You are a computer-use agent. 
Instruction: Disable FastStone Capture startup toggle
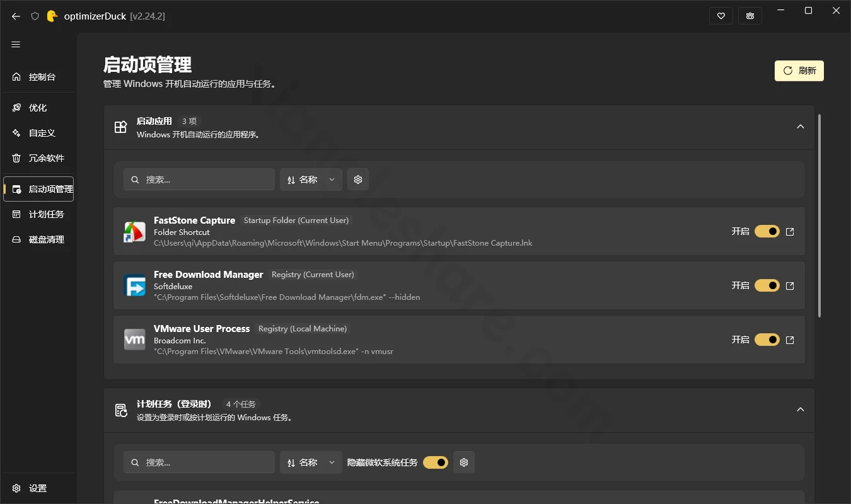point(767,231)
